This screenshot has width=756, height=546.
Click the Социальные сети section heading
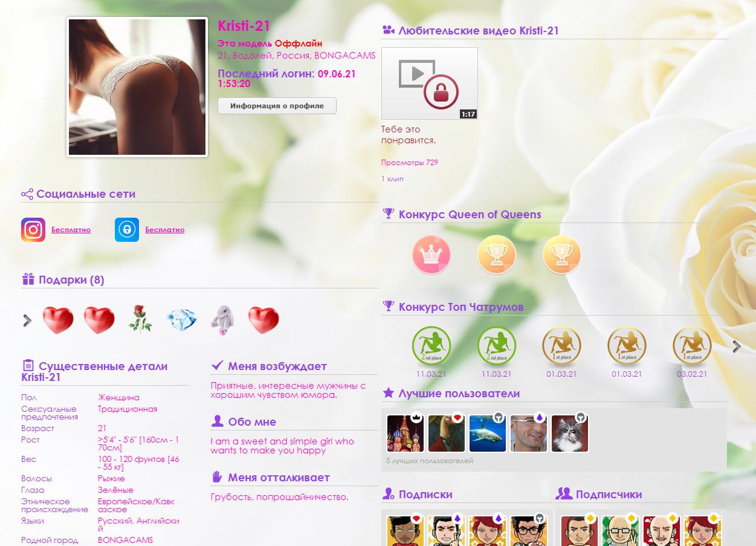[x=86, y=193]
